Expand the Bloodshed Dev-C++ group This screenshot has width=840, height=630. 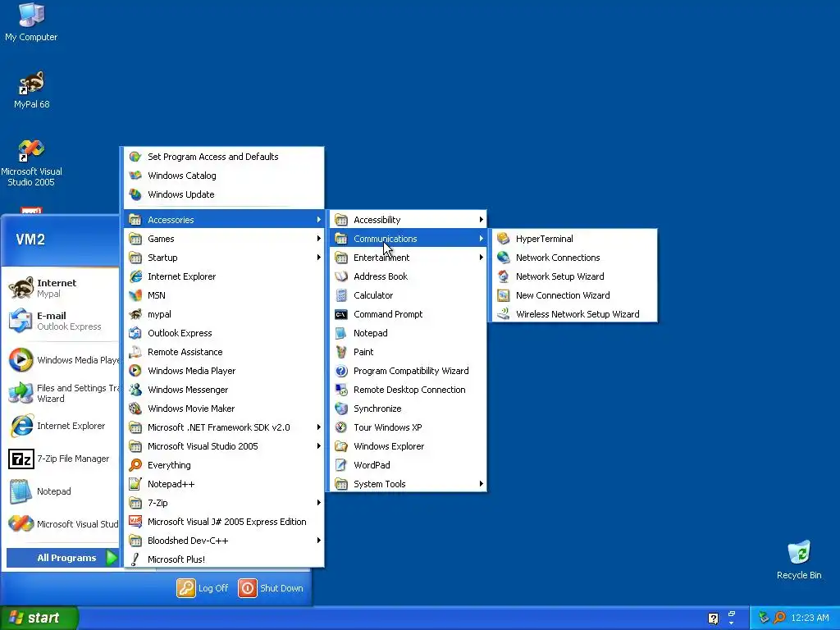(x=224, y=541)
